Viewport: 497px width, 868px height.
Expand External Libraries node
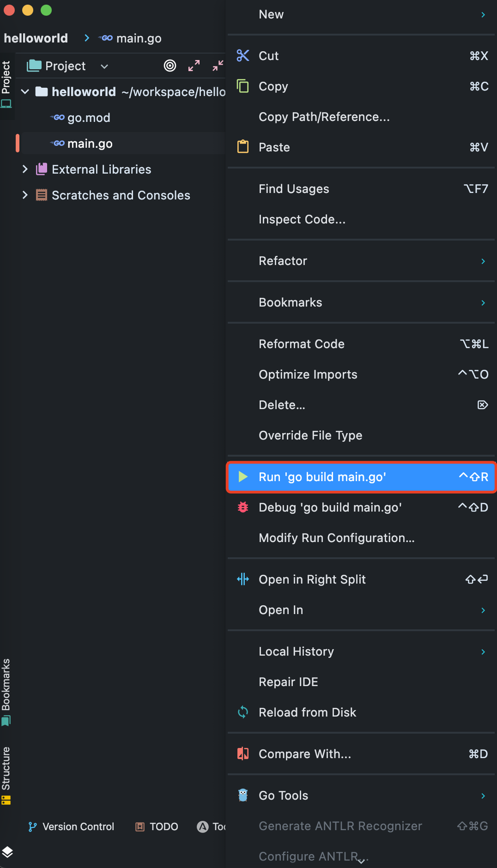pos(25,169)
